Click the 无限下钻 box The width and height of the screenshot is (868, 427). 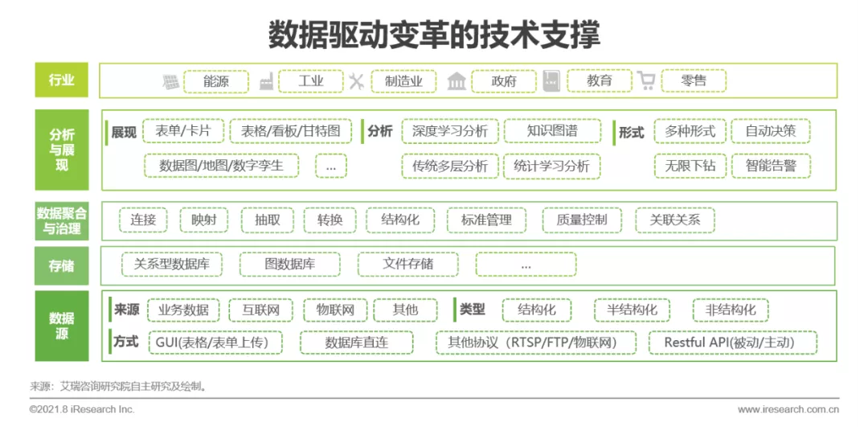click(690, 166)
